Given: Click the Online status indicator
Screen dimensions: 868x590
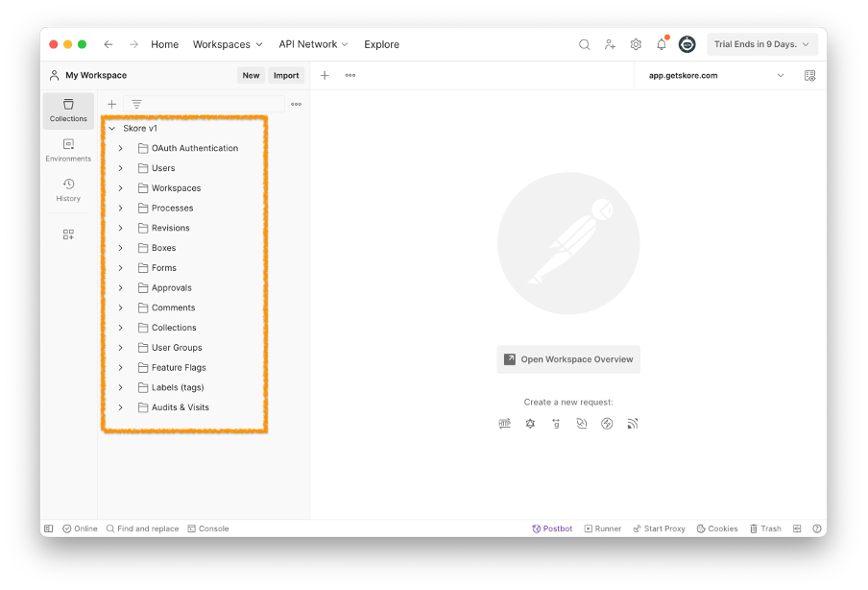Looking at the screenshot, I should [80, 529].
